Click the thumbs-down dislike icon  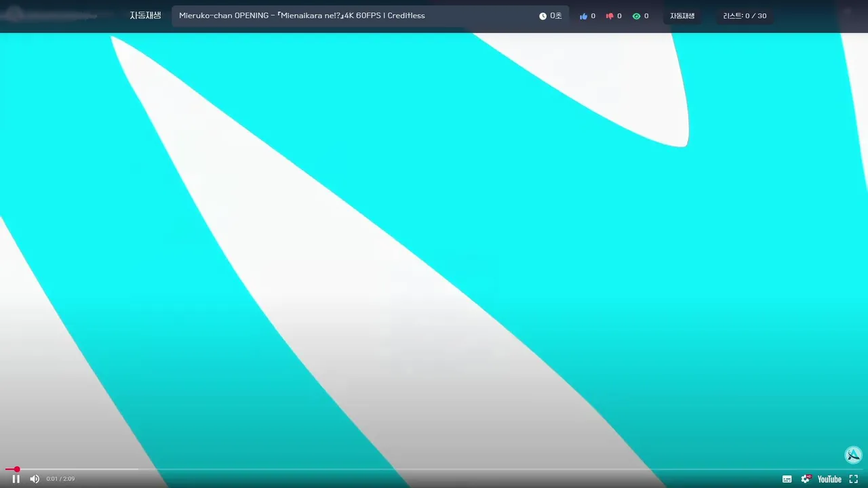609,16
